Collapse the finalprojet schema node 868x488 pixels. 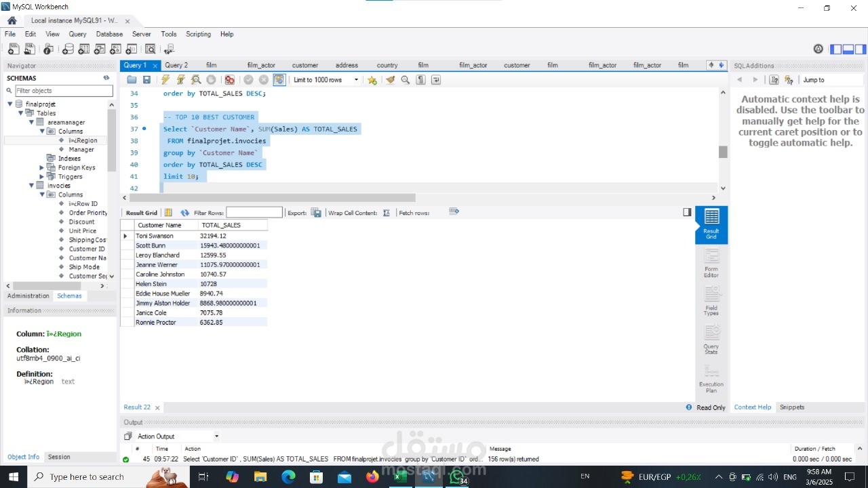(10, 104)
